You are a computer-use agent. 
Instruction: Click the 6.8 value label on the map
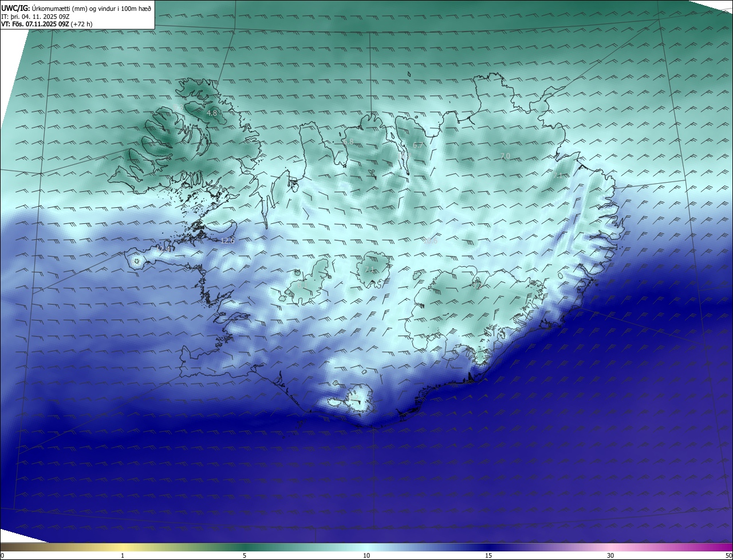348,141
